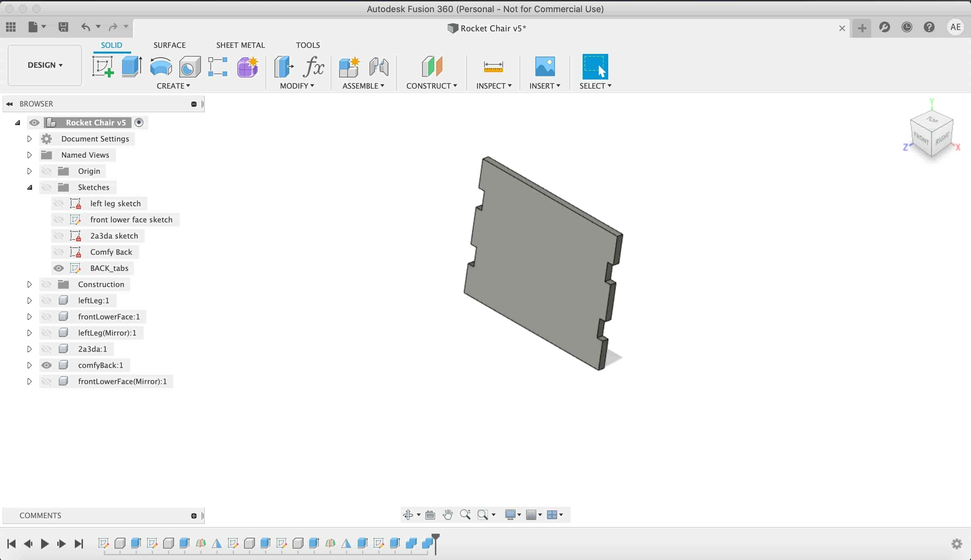Open the MODIFY dropdown menu
Image resolution: width=971 pixels, height=560 pixels.
click(x=297, y=86)
